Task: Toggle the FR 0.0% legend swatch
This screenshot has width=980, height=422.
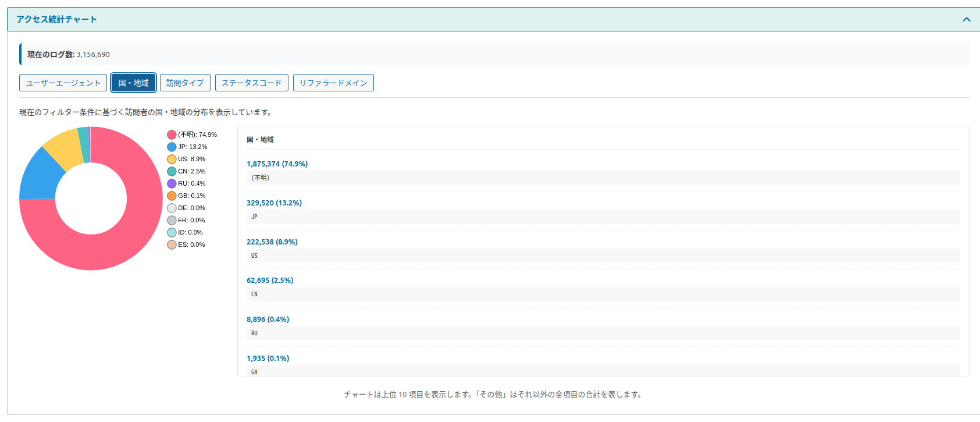Action: [172, 220]
